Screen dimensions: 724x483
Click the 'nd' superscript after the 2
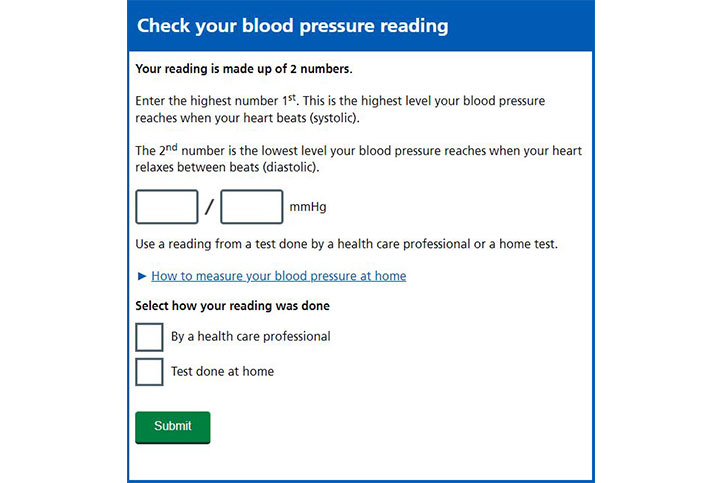(172, 147)
